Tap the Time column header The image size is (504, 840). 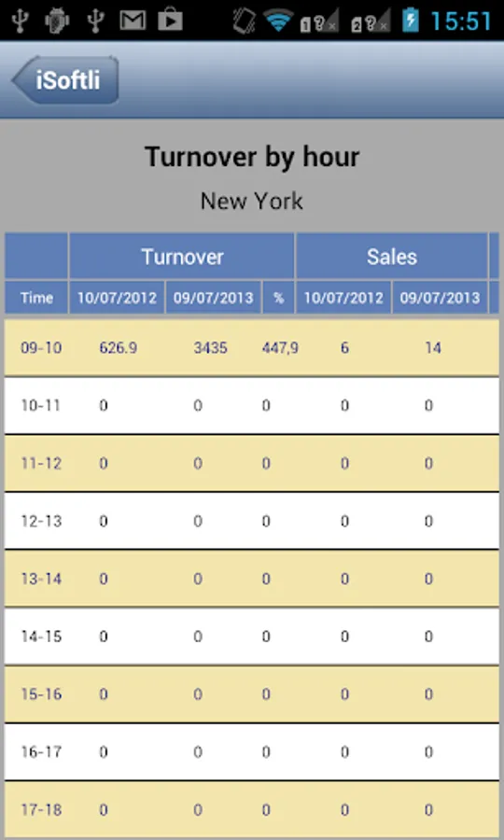36,298
